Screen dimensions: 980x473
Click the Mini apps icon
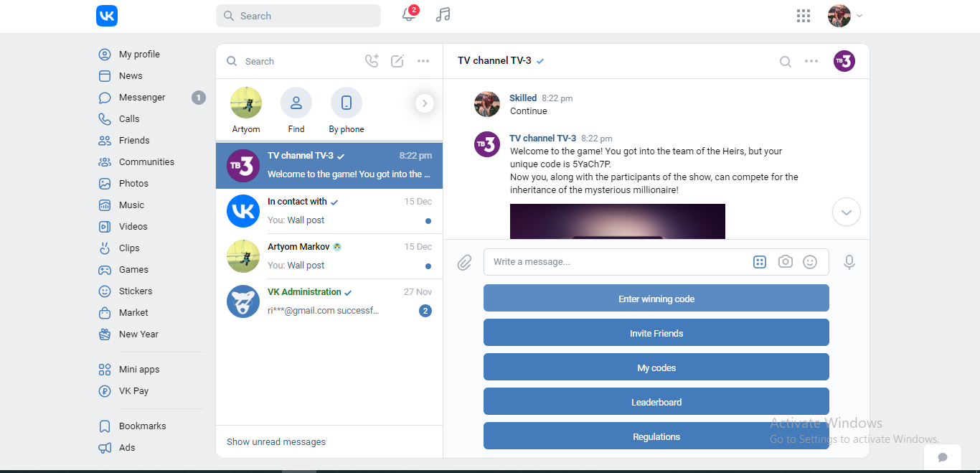(x=105, y=370)
